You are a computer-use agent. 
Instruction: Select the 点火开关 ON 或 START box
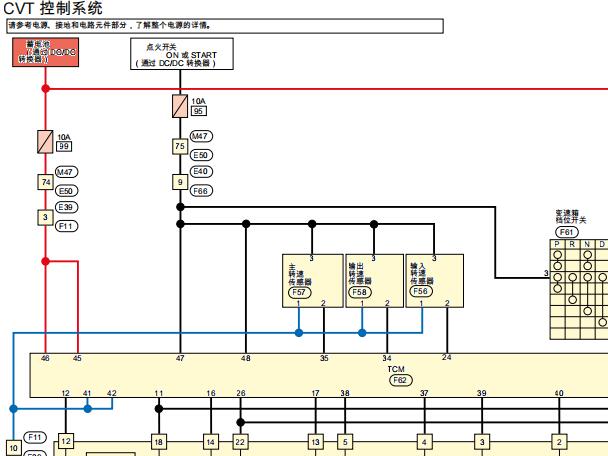[182, 54]
